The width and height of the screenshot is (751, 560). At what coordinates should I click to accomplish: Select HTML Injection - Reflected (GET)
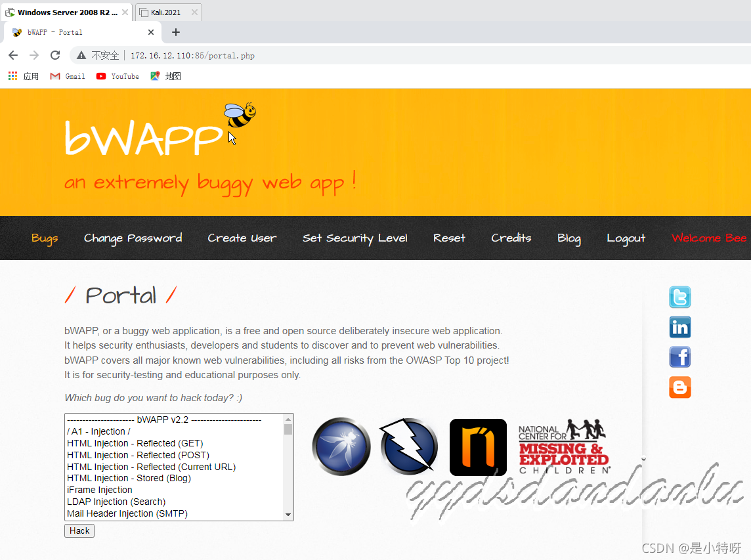pyautogui.click(x=175, y=443)
